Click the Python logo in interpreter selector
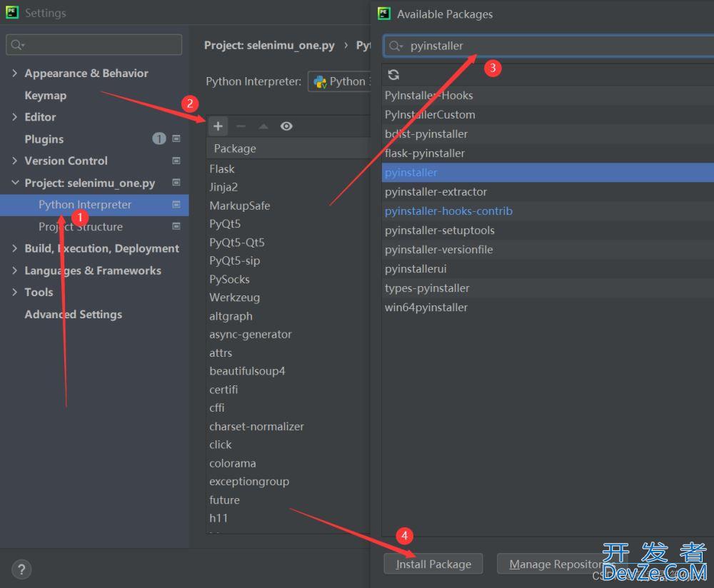This screenshot has height=588, width=714. 320,82
